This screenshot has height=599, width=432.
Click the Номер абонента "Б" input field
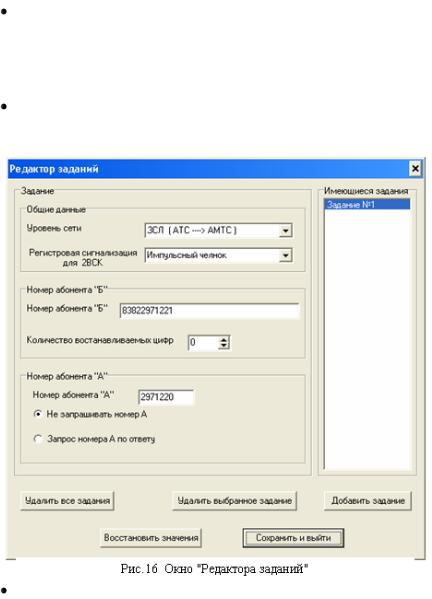[209, 311]
